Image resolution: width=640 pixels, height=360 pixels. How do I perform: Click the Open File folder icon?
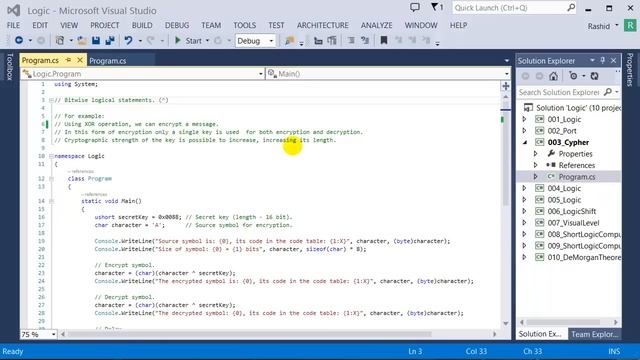[82, 40]
